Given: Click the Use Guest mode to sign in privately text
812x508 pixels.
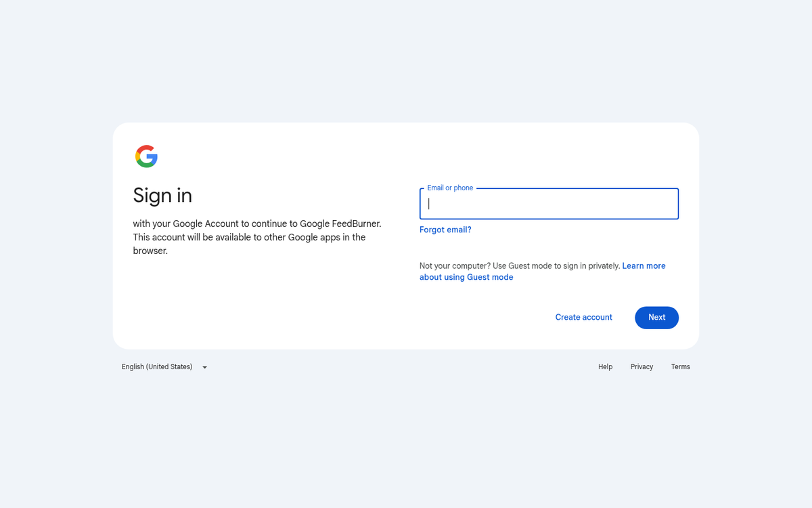Looking at the screenshot, I should (x=556, y=266).
